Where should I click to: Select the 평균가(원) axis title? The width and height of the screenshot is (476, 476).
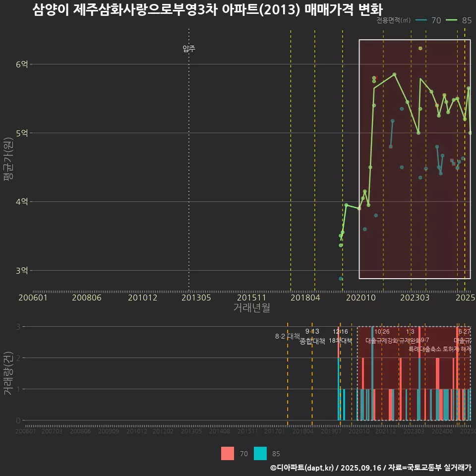tap(8, 159)
